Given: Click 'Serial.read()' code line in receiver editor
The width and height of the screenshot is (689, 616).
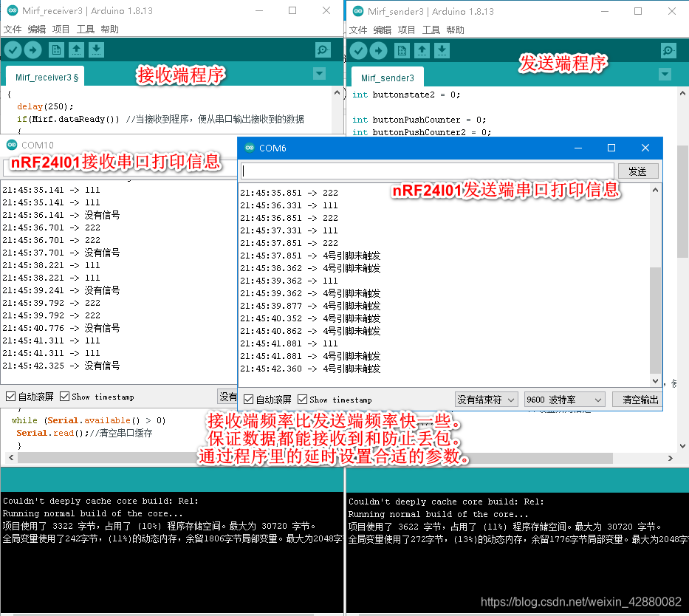Looking at the screenshot, I should [x=84, y=433].
